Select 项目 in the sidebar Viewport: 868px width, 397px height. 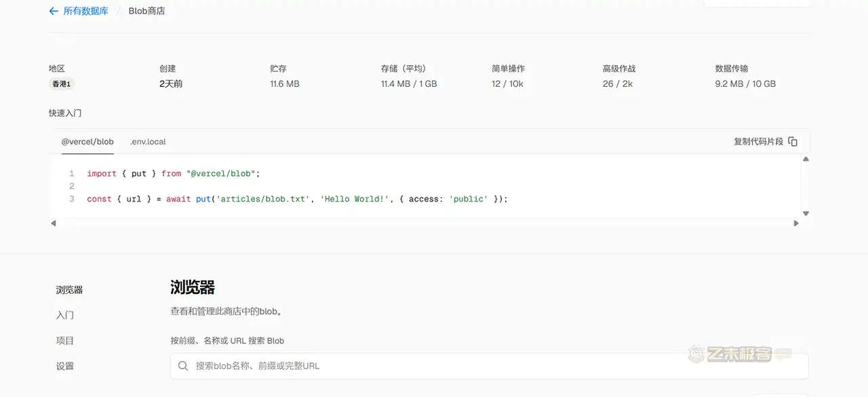tap(65, 340)
